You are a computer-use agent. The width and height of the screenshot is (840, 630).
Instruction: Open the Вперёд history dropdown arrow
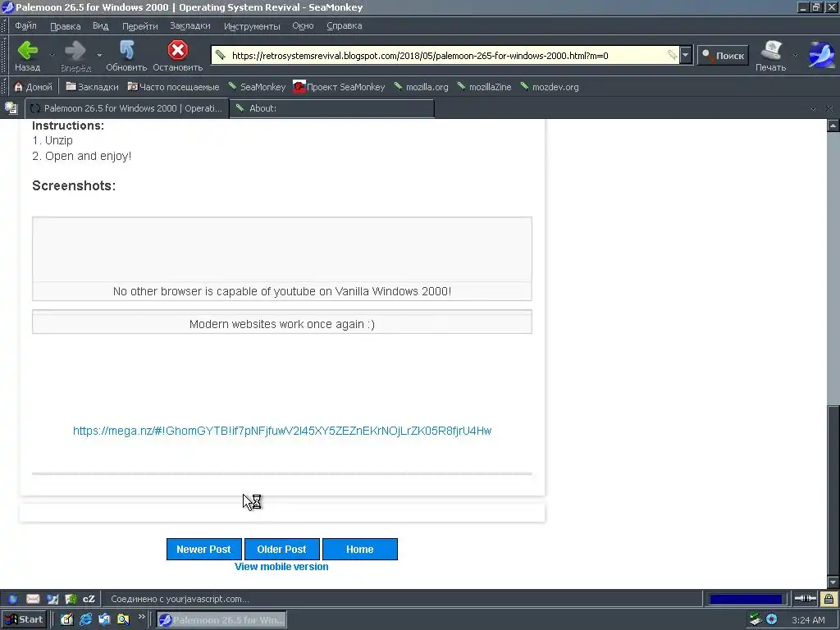pos(99,55)
